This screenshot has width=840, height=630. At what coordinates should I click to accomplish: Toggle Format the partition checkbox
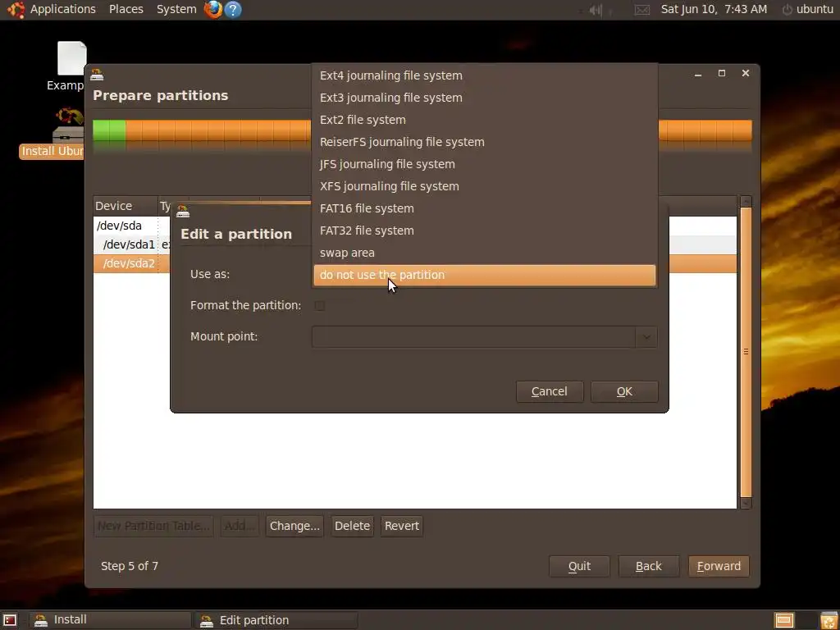(x=320, y=305)
